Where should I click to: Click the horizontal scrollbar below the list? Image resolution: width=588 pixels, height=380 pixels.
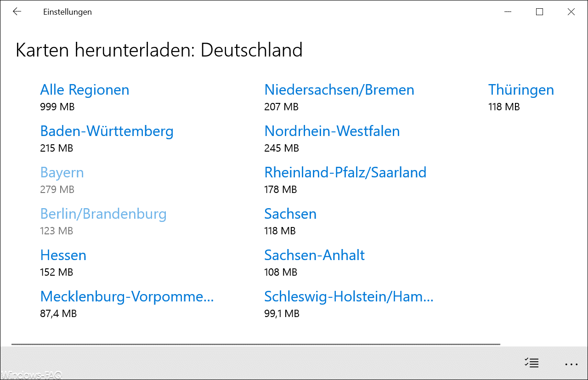click(x=256, y=344)
